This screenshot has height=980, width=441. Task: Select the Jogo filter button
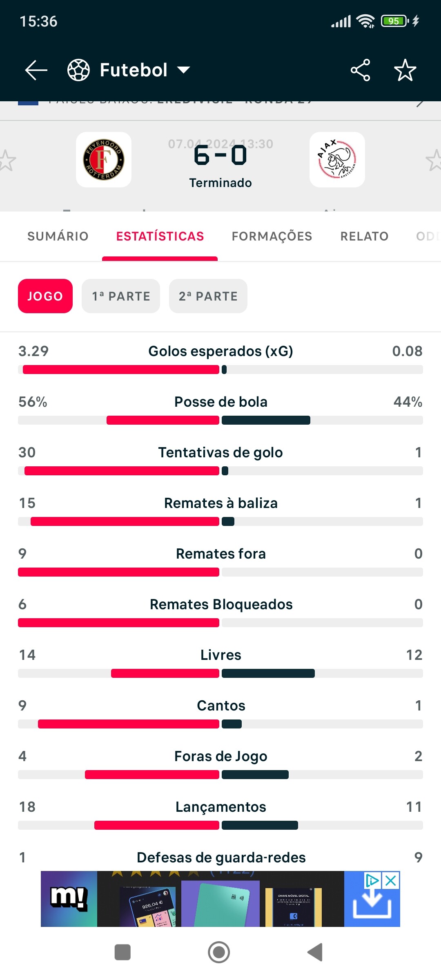(45, 296)
